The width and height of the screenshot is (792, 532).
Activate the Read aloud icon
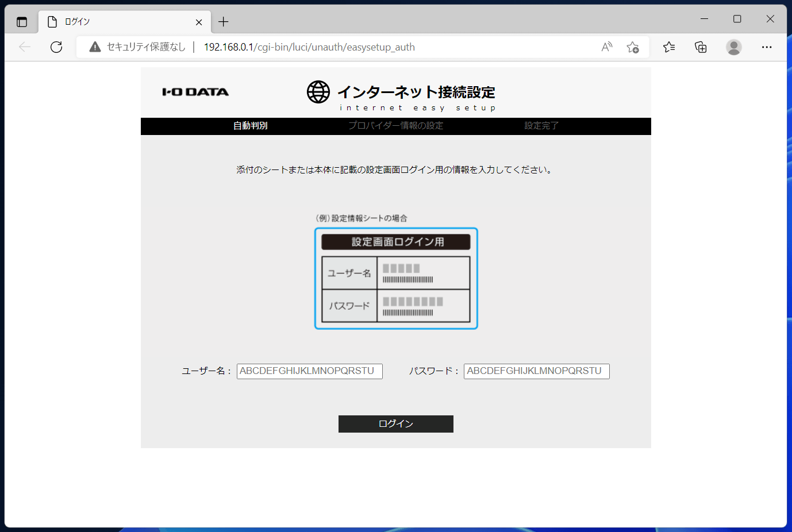pos(606,47)
